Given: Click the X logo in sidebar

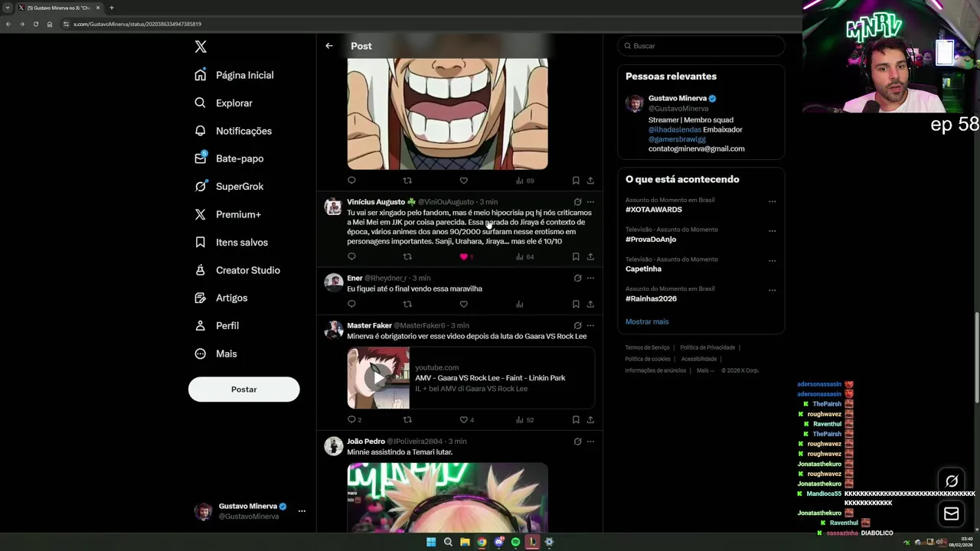Looking at the screenshot, I should [x=201, y=47].
